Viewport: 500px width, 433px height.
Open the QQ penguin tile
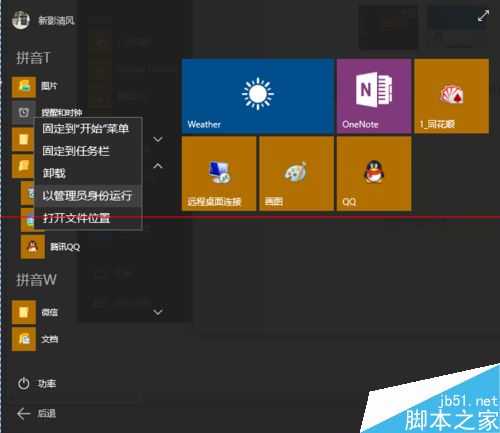(374, 173)
